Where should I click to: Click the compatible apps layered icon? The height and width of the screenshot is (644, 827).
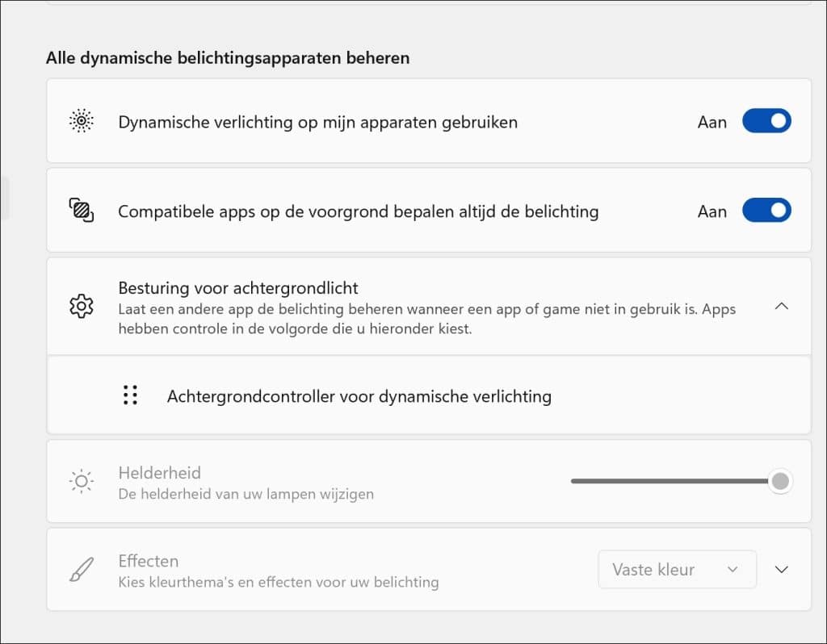click(x=81, y=210)
